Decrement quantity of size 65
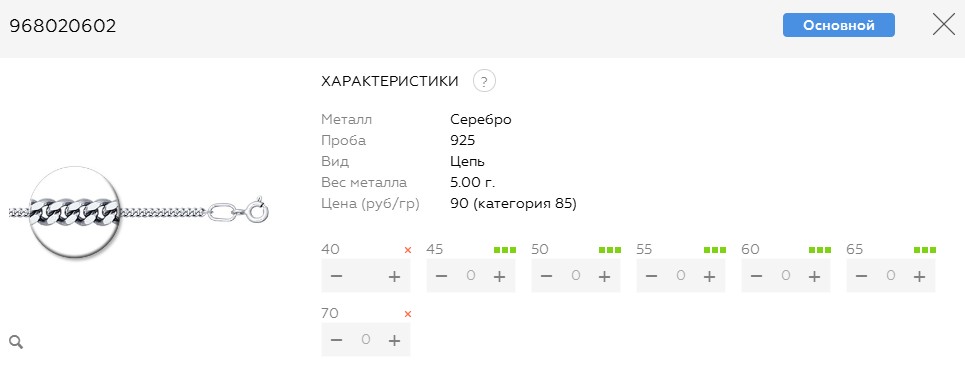This screenshot has width=965, height=368. (x=862, y=276)
